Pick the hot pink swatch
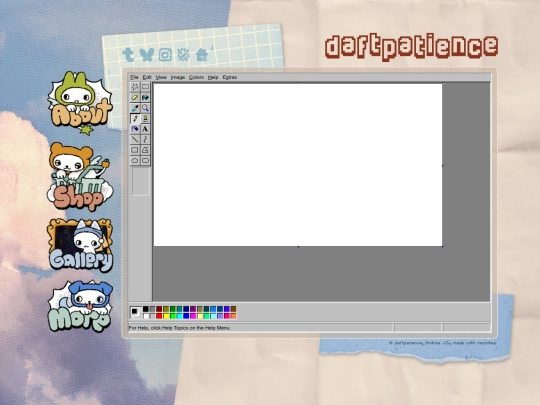540x405 pixels. [227, 316]
